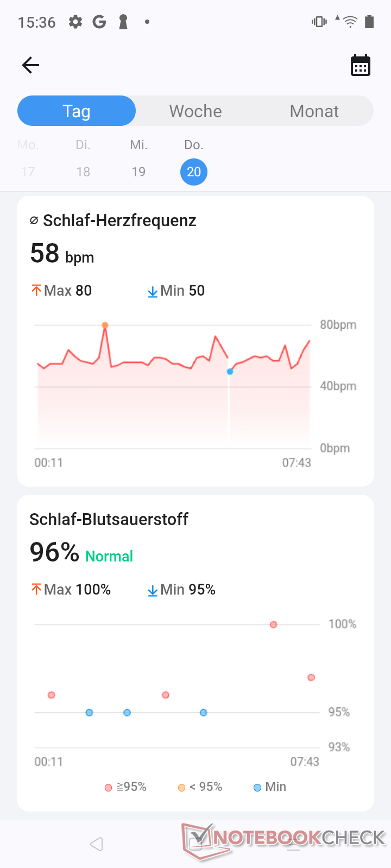
Task: Tap the Min legend item
Action: pyautogui.click(x=270, y=787)
